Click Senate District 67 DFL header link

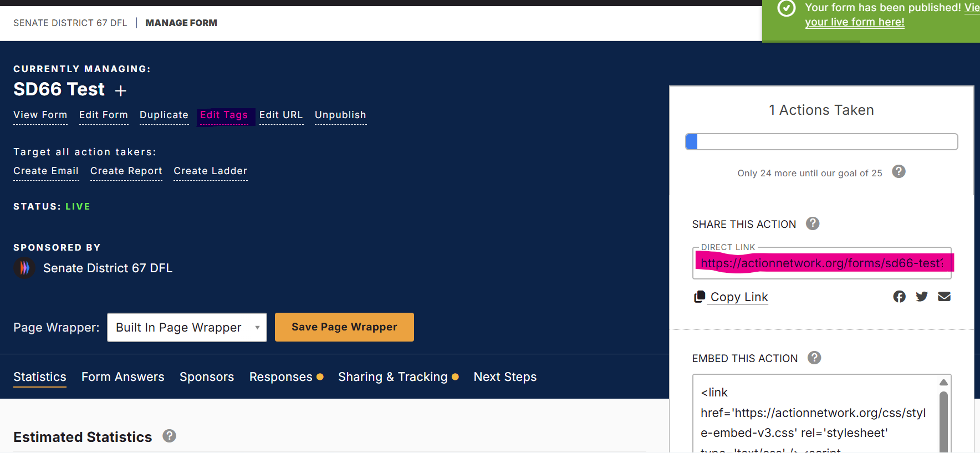(70, 23)
